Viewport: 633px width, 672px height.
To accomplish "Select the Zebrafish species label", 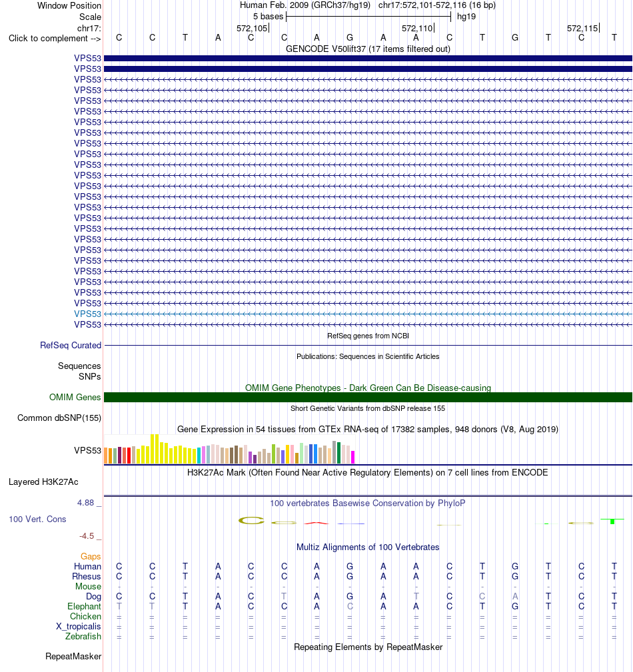I will tap(83, 637).
